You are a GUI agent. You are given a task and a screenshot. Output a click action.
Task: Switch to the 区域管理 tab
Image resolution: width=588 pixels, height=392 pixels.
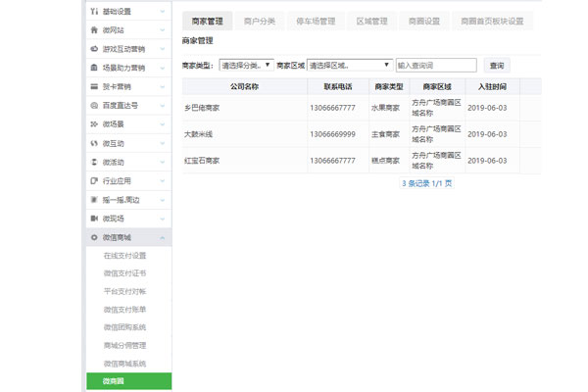371,21
